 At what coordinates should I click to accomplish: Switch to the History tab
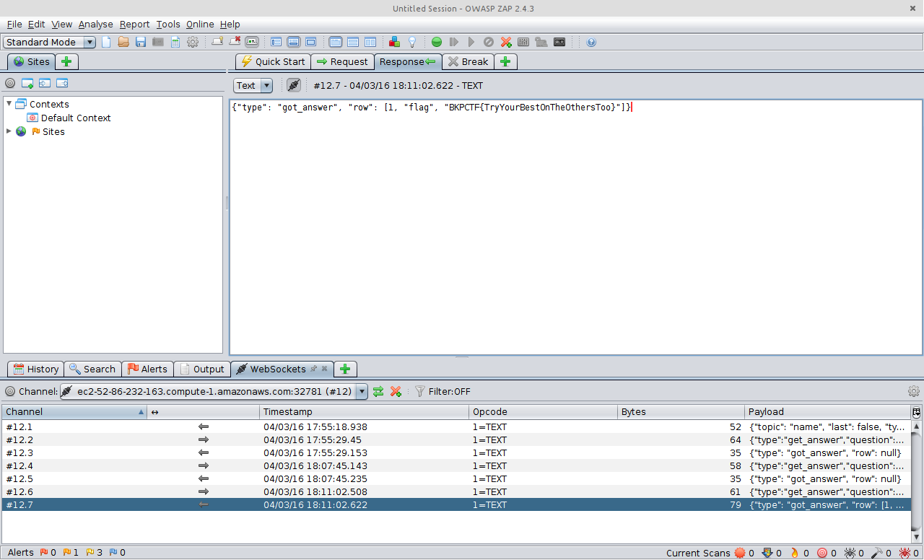coord(36,369)
